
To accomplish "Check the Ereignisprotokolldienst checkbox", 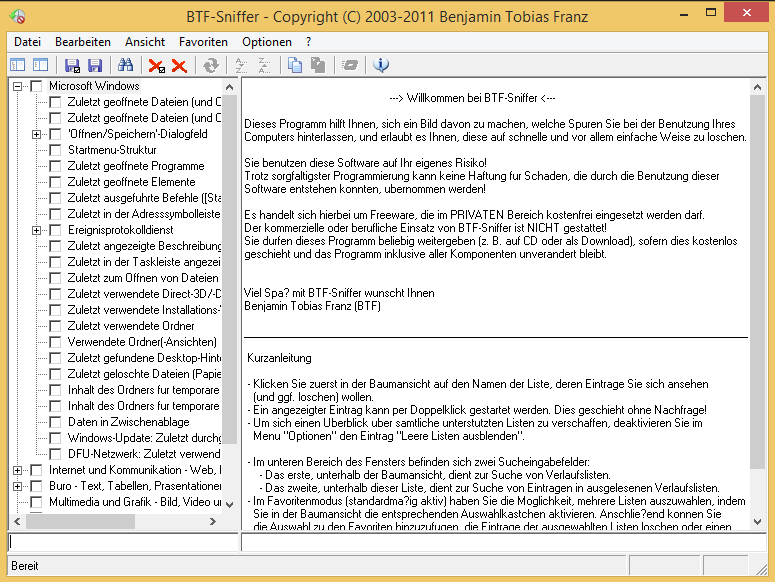I will [x=55, y=230].
